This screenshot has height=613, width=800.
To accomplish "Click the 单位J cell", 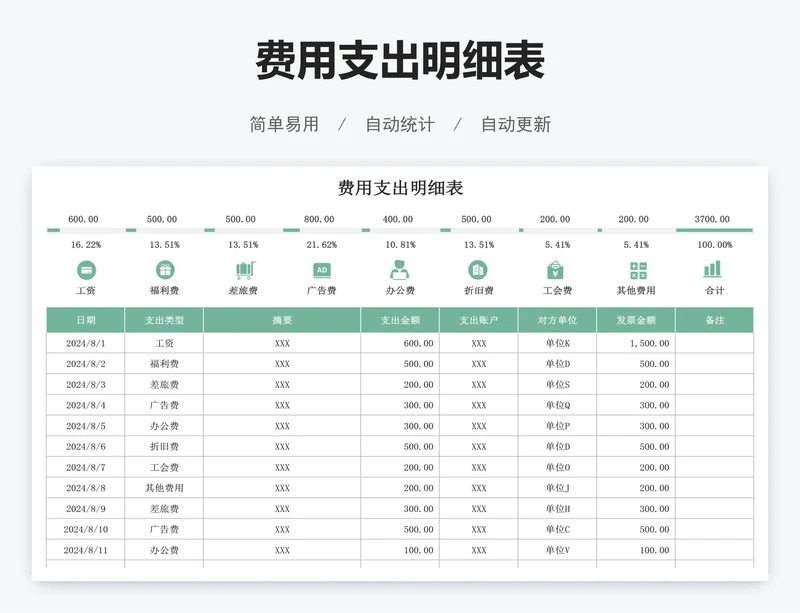I will pyautogui.click(x=557, y=488).
